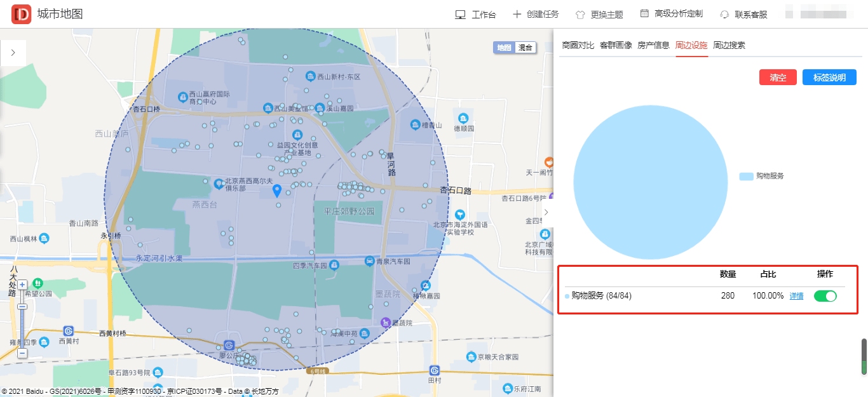Click the 高级分析定制 calendar icon
The height and width of the screenshot is (397, 868).
coord(644,13)
